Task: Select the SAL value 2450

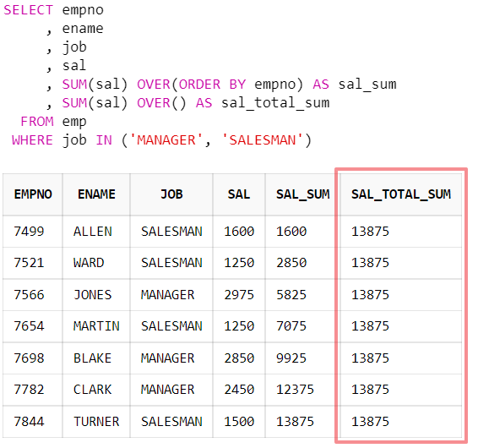Action: pyautogui.click(x=239, y=390)
